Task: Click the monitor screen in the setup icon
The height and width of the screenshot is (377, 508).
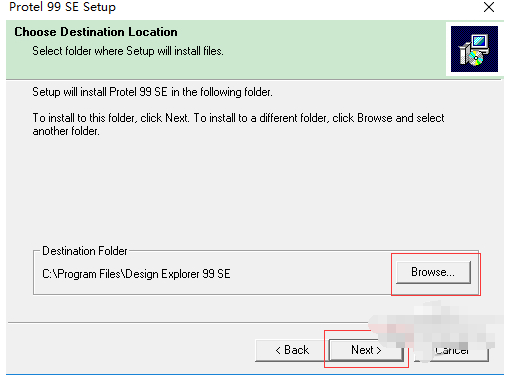Action: pyautogui.click(x=479, y=41)
